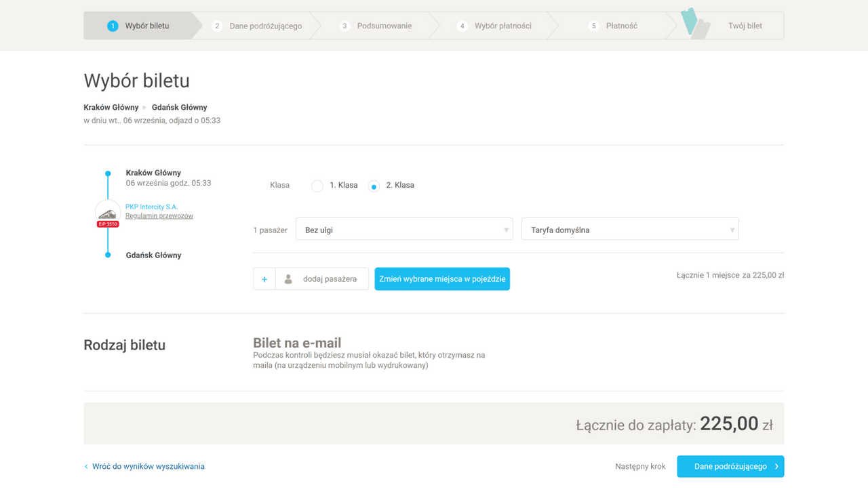Click the ticket icon beside Twój bilet
Image resolution: width=868 pixels, height=500 pixels.
(x=696, y=24)
